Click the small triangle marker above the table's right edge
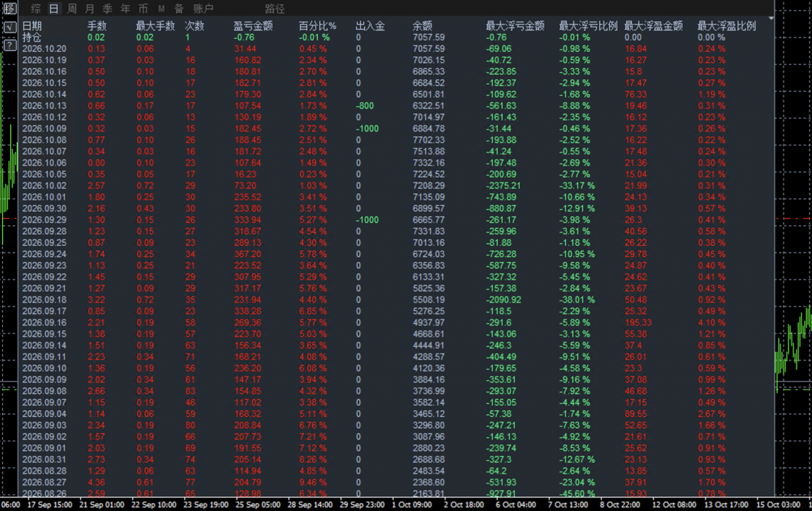Screen dimensions: 812x511 point(771,18)
